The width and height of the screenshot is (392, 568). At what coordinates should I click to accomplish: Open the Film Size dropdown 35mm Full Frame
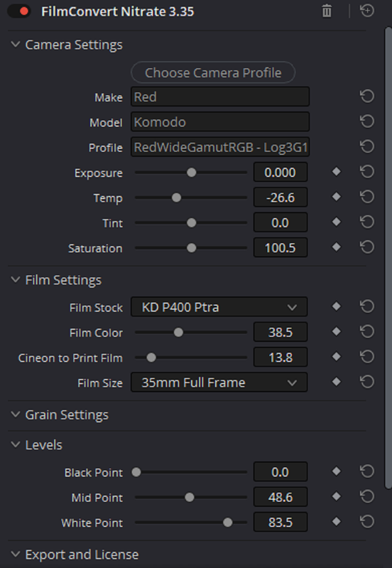tap(219, 383)
